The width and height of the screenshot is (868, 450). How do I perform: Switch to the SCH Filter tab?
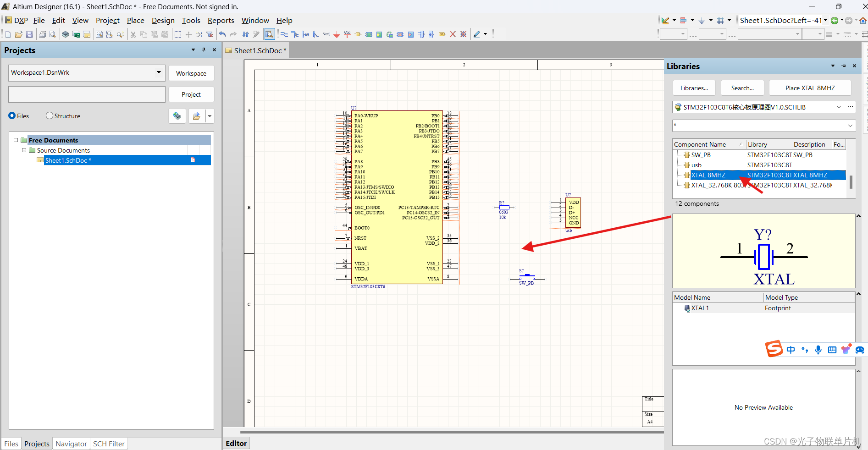click(x=109, y=444)
